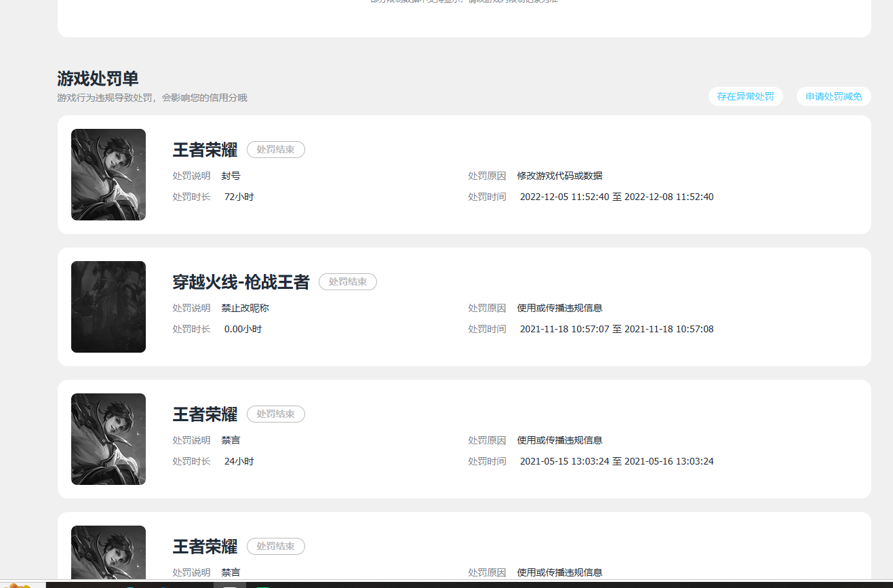Click the 处罚时长 label beside 0.00小时
Screen dimensions: 893x588
(x=191, y=329)
